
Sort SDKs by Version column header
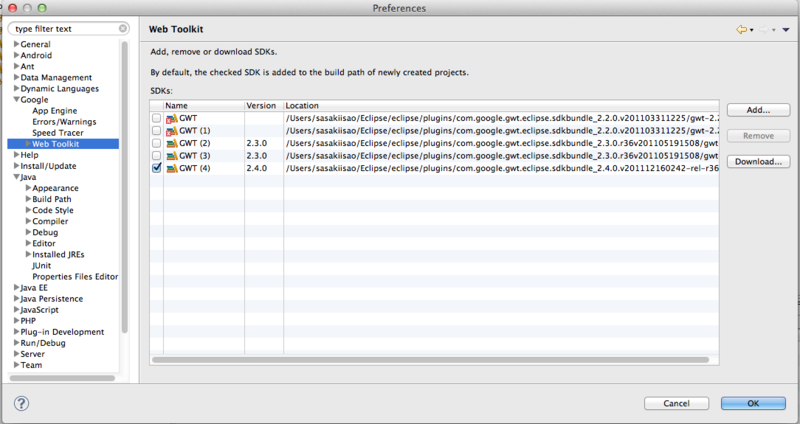click(x=264, y=106)
